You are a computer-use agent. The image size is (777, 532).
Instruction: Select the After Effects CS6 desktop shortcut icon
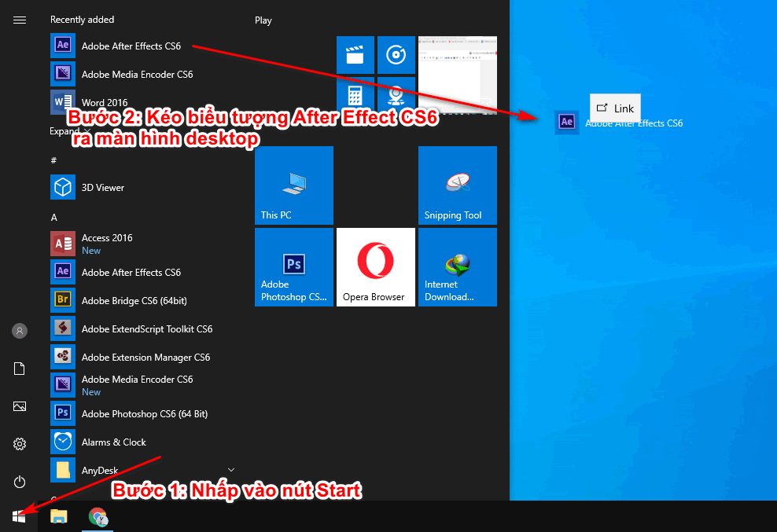(x=566, y=122)
